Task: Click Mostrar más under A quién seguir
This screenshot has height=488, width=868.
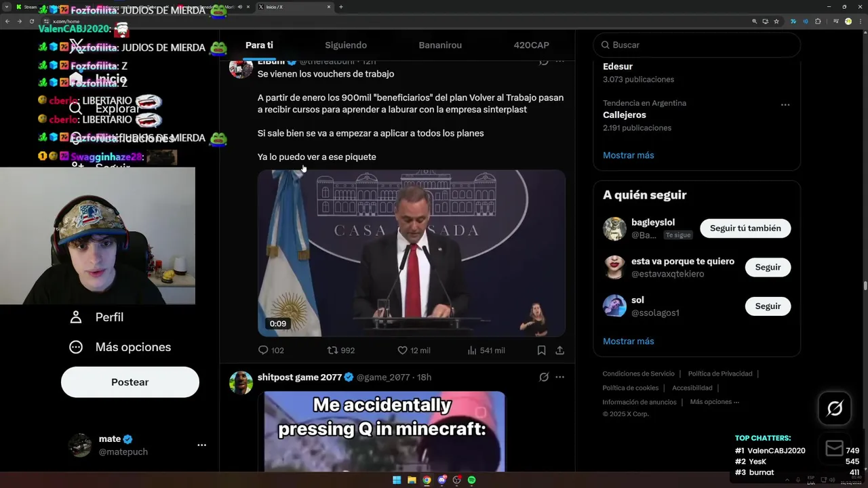Action: (x=629, y=341)
